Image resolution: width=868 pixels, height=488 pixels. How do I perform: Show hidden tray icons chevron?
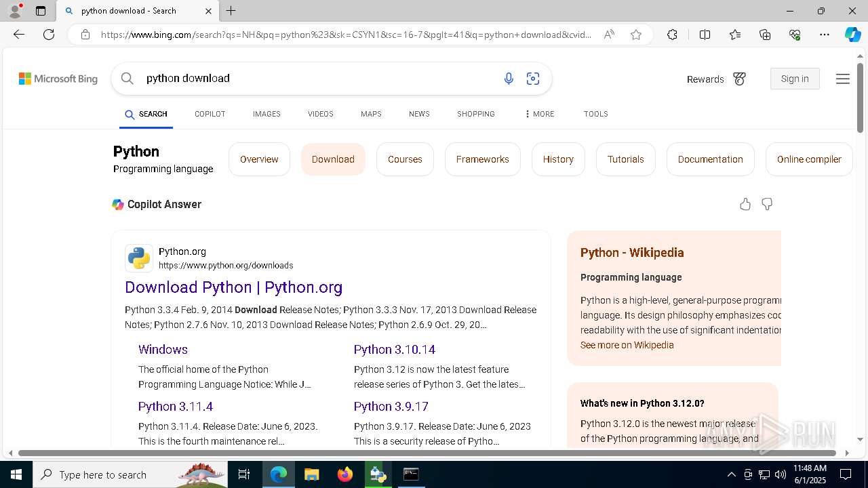[731, 474]
